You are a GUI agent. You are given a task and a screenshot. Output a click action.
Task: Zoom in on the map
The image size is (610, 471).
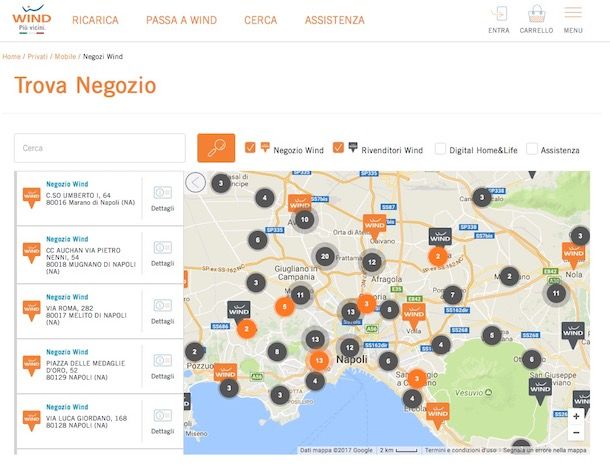[576, 417]
